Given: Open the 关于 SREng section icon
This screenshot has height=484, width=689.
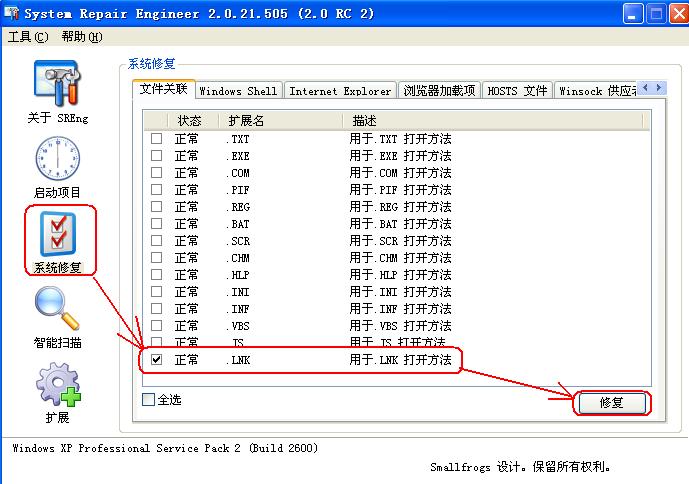Looking at the screenshot, I should 58,84.
